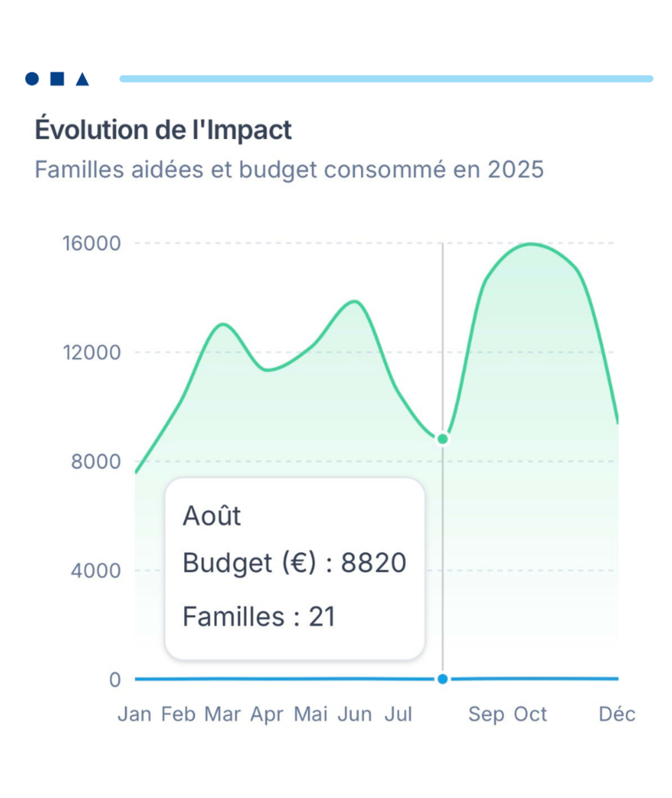Click the 'Budget (€) : 8820' tooltip line

click(x=294, y=563)
